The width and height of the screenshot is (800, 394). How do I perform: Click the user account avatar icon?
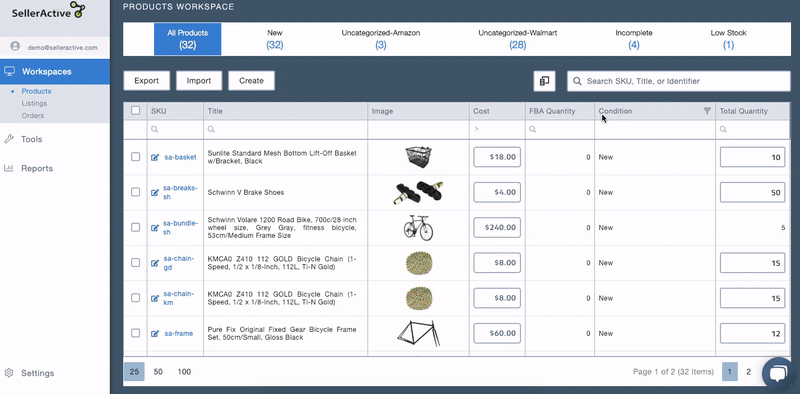pos(15,46)
